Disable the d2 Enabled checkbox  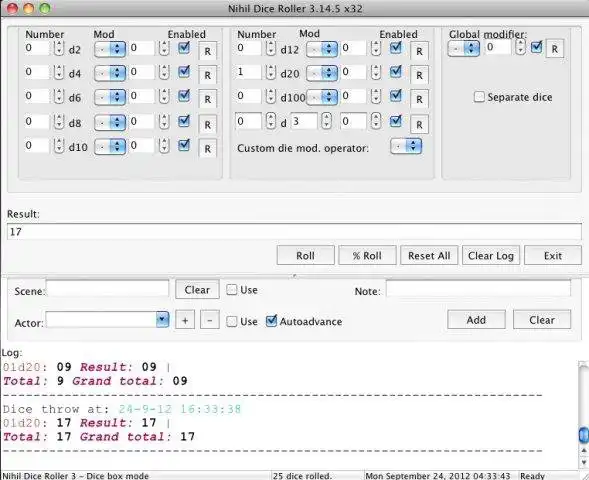coord(184,48)
